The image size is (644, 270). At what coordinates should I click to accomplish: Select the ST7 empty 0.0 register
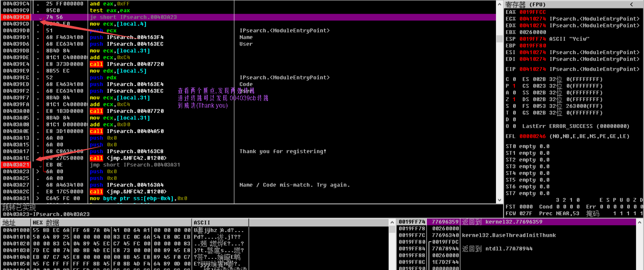pos(528,193)
